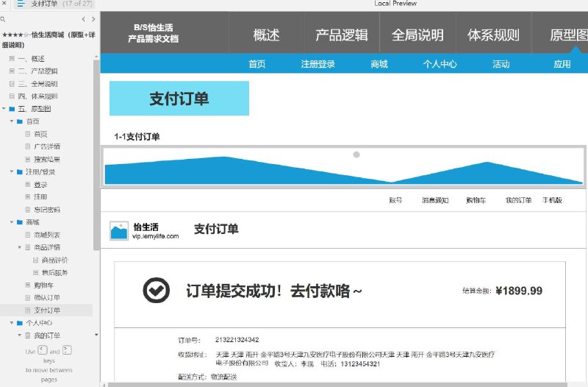The image size is (588, 387).
Task: Click the vip.iemylife.com site address
Action: point(155,236)
